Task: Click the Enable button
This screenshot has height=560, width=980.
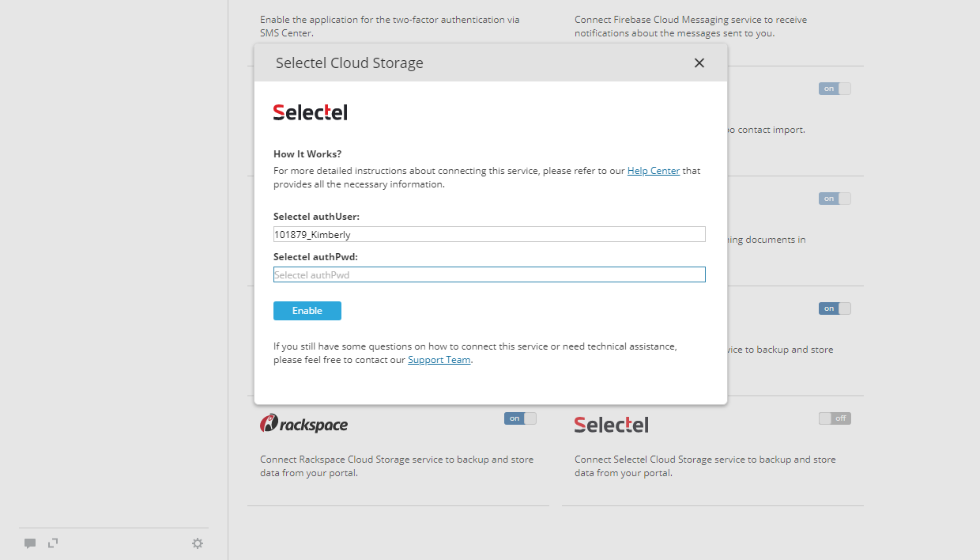Action: (x=307, y=311)
